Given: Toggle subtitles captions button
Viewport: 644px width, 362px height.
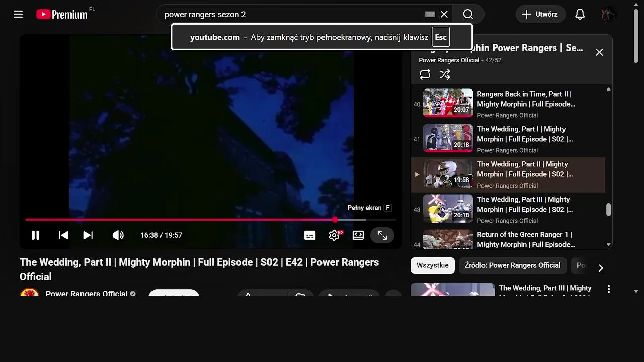Looking at the screenshot, I should tap(310, 235).
